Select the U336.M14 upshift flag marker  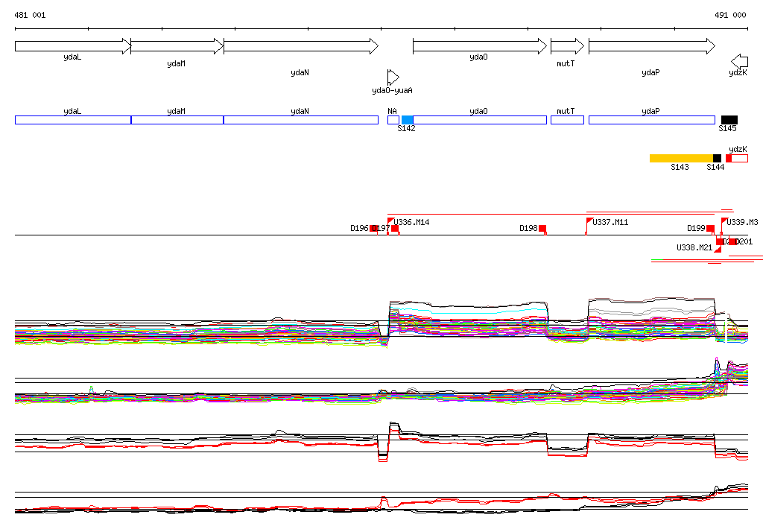click(390, 221)
